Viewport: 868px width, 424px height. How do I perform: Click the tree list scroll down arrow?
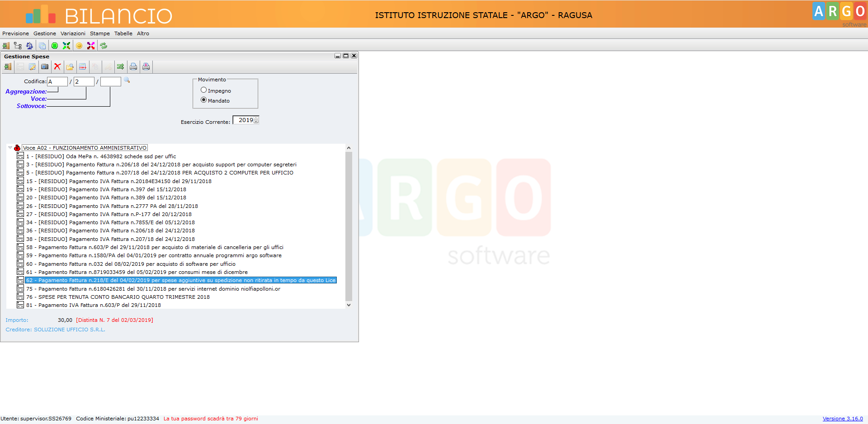click(349, 305)
